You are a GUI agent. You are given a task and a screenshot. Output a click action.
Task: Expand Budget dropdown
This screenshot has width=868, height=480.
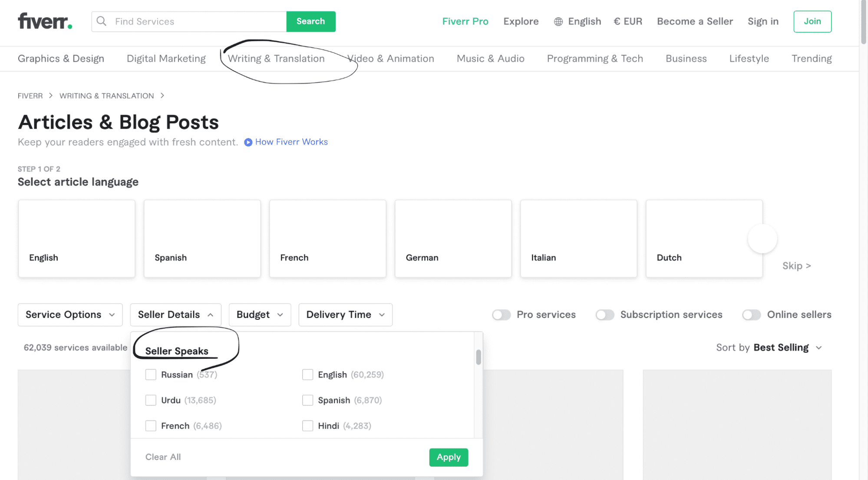tap(260, 314)
